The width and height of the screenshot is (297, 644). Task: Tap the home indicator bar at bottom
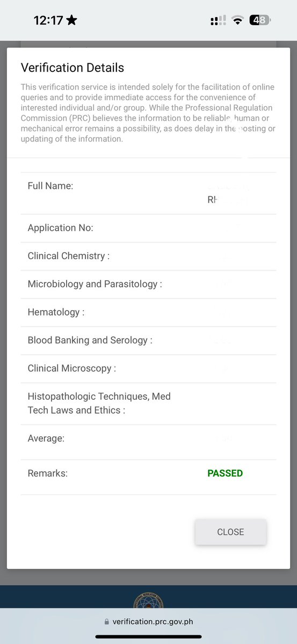pyautogui.click(x=148, y=637)
